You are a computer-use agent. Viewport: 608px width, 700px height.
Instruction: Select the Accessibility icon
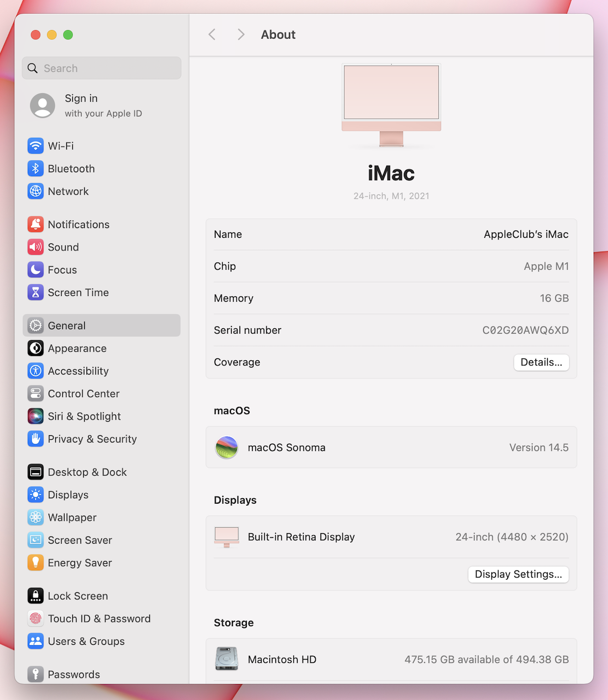click(36, 371)
